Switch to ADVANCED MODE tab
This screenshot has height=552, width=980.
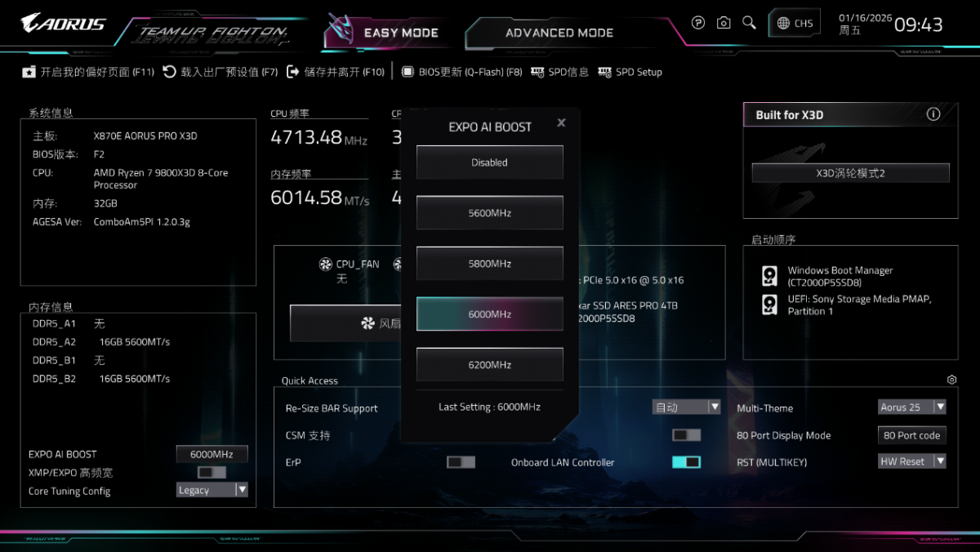pos(559,33)
